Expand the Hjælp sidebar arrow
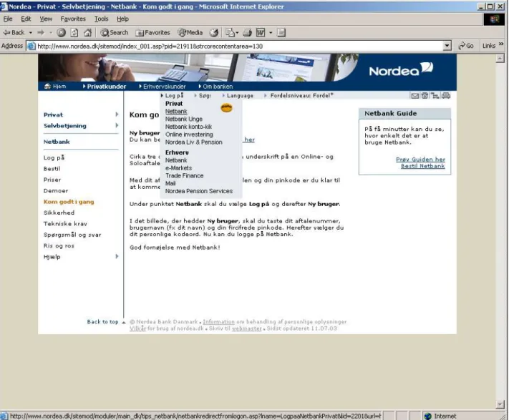This screenshot has height=420, width=509. pos(117,256)
